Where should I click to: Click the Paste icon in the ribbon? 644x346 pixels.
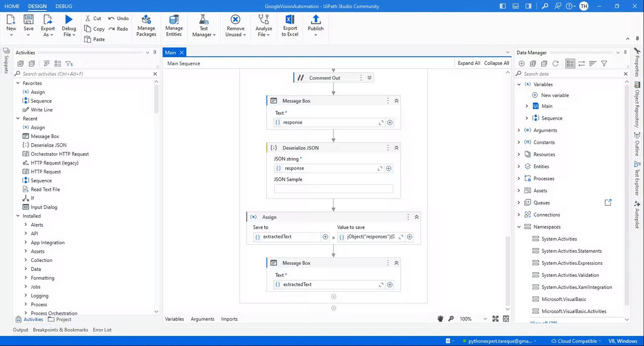(x=87, y=39)
